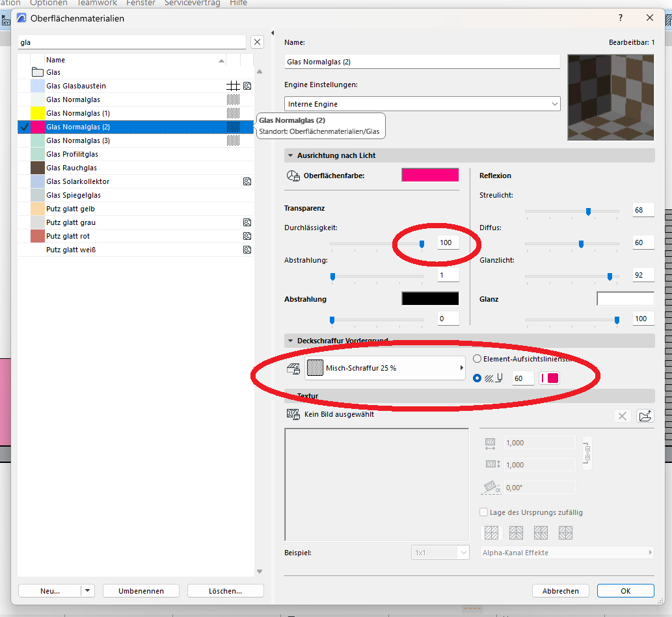
Task: Collapse the Ausrichtung nach Licht section
Action: click(x=291, y=155)
